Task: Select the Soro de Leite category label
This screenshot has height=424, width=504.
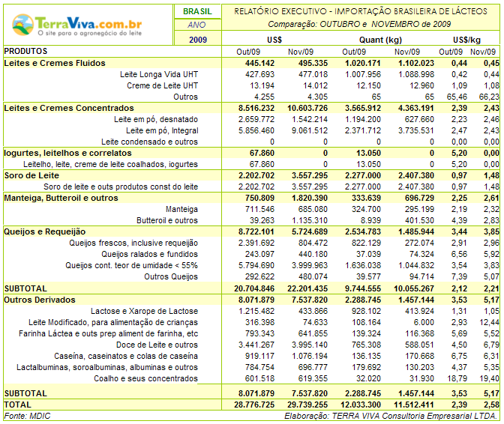Action: coord(31,175)
